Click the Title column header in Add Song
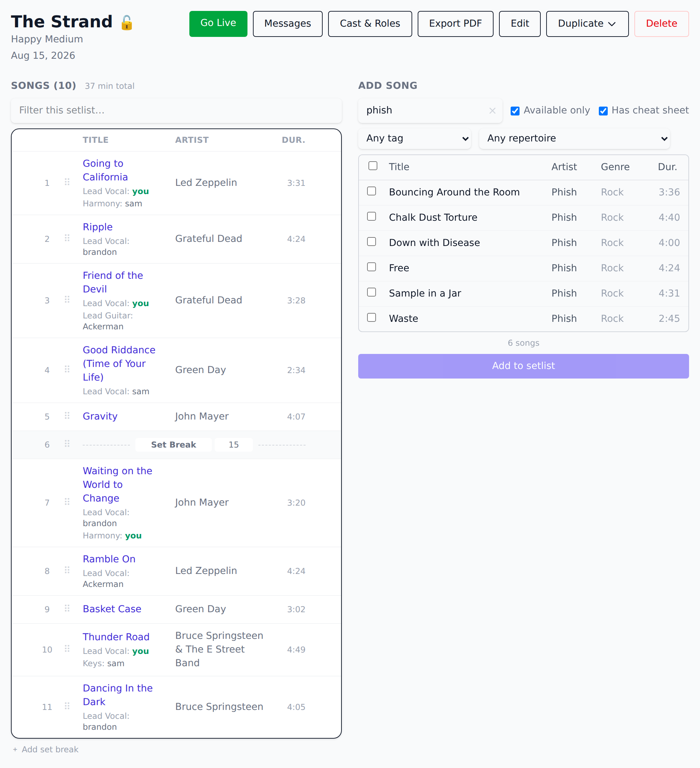The image size is (700, 768). [399, 167]
